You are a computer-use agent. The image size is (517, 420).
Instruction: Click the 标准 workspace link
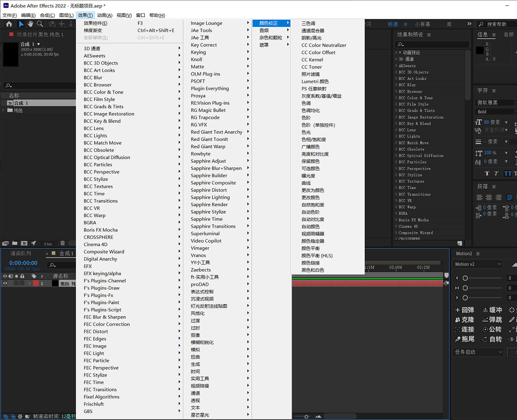click(x=393, y=24)
